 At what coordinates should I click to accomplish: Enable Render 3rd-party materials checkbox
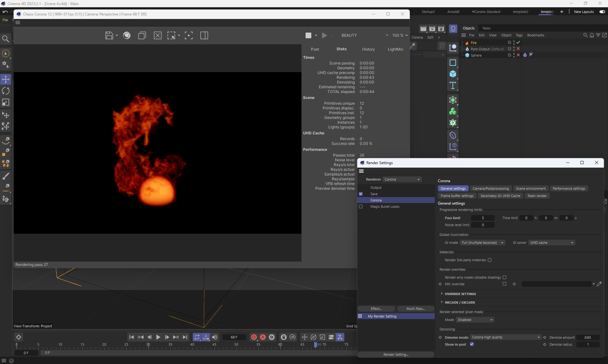[490, 260]
